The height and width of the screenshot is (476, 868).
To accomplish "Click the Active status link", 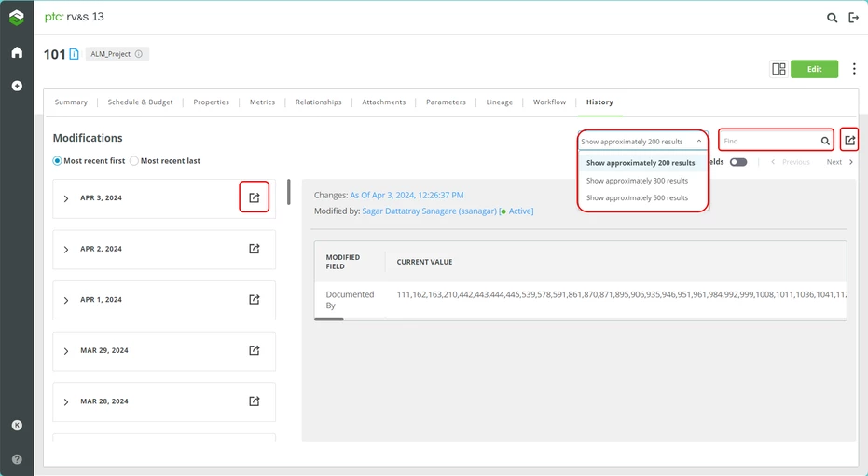I will pyautogui.click(x=520, y=211).
